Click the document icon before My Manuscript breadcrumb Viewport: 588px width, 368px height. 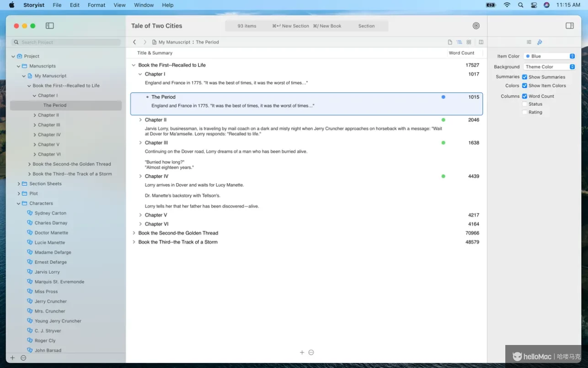click(x=154, y=42)
